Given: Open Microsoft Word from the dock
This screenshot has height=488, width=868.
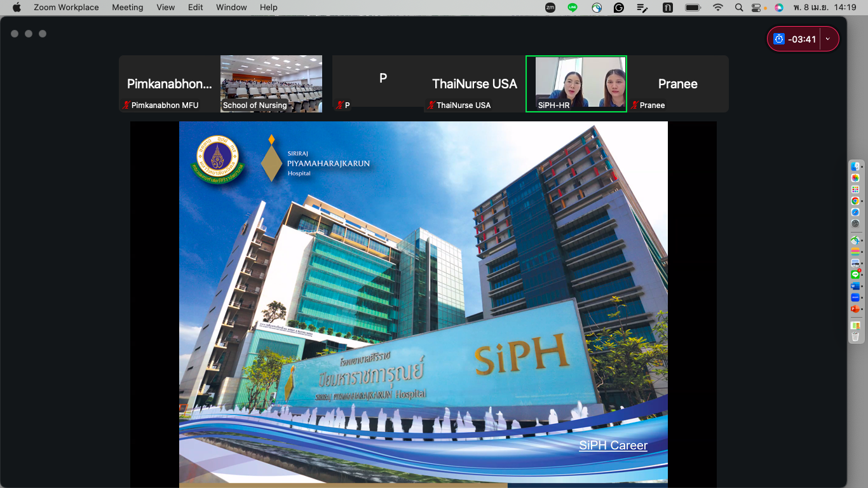Looking at the screenshot, I should (855, 286).
